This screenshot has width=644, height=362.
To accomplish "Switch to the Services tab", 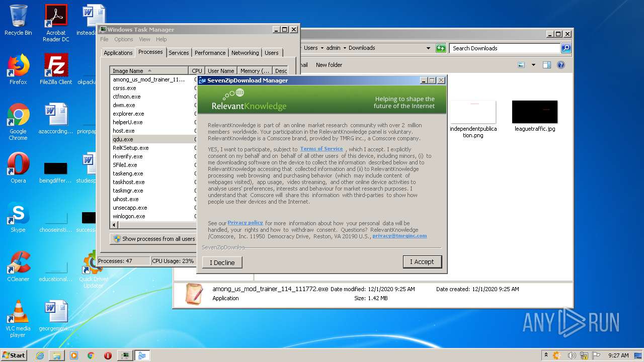I will 179,53.
